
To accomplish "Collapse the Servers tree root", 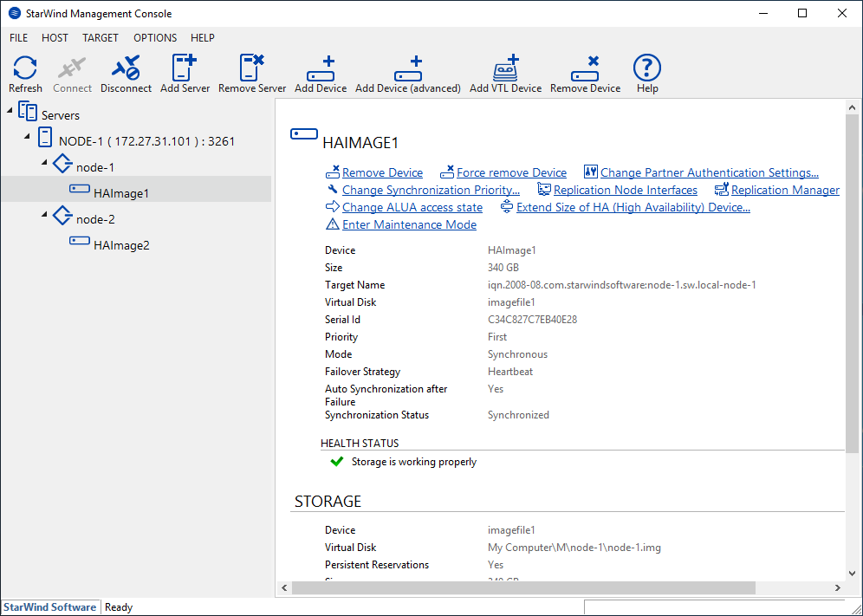I will tap(10, 111).
